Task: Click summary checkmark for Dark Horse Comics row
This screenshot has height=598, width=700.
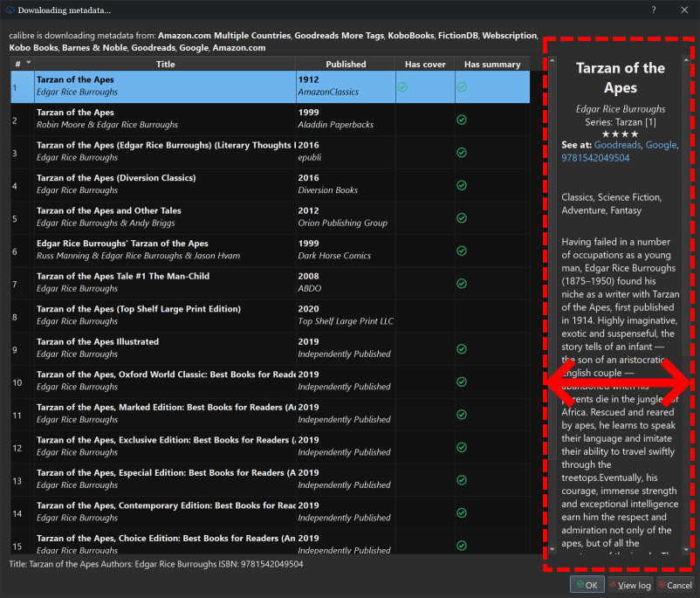Action: (x=462, y=251)
